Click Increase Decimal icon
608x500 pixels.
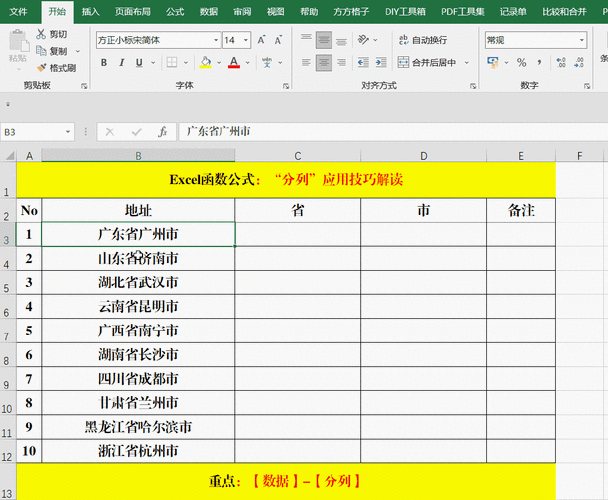click(x=561, y=62)
